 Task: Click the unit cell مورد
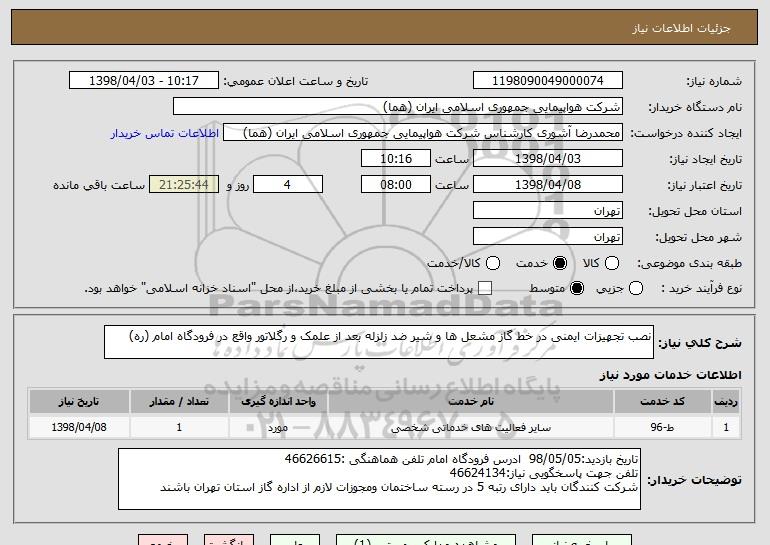click(x=278, y=427)
